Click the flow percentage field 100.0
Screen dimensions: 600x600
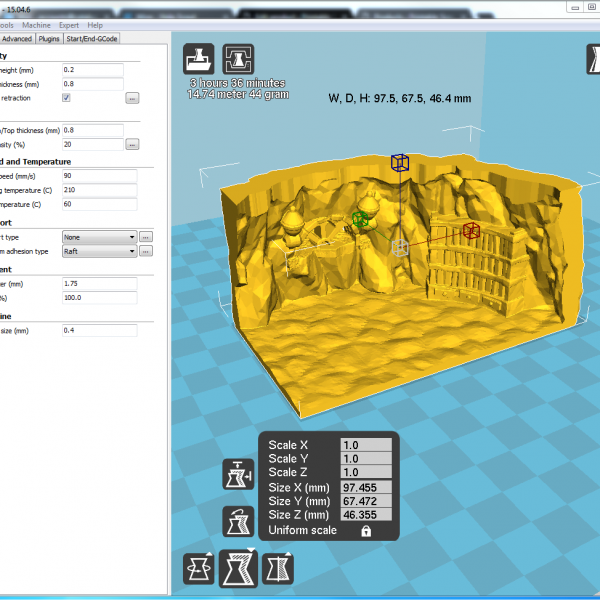(x=99, y=298)
